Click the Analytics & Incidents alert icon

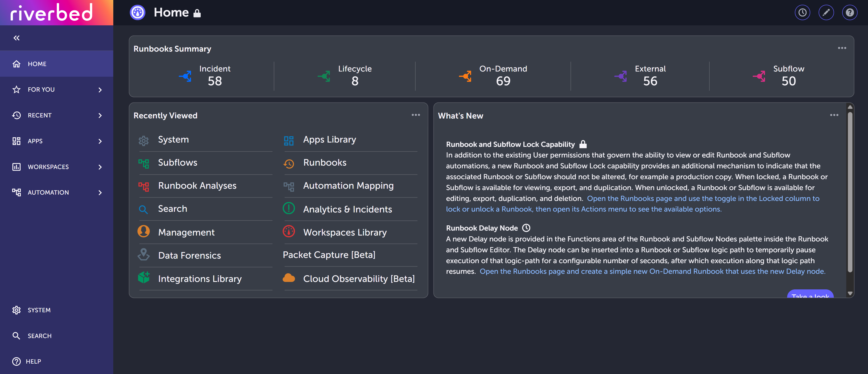coord(289,208)
